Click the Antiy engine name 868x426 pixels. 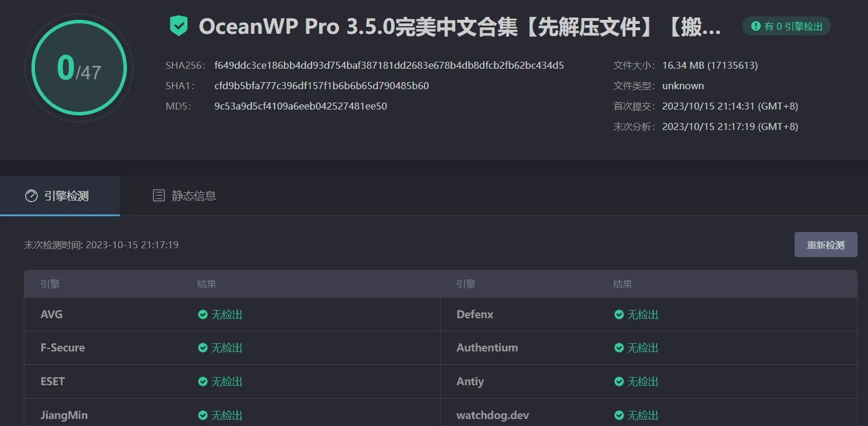pyautogui.click(x=470, y=382)
